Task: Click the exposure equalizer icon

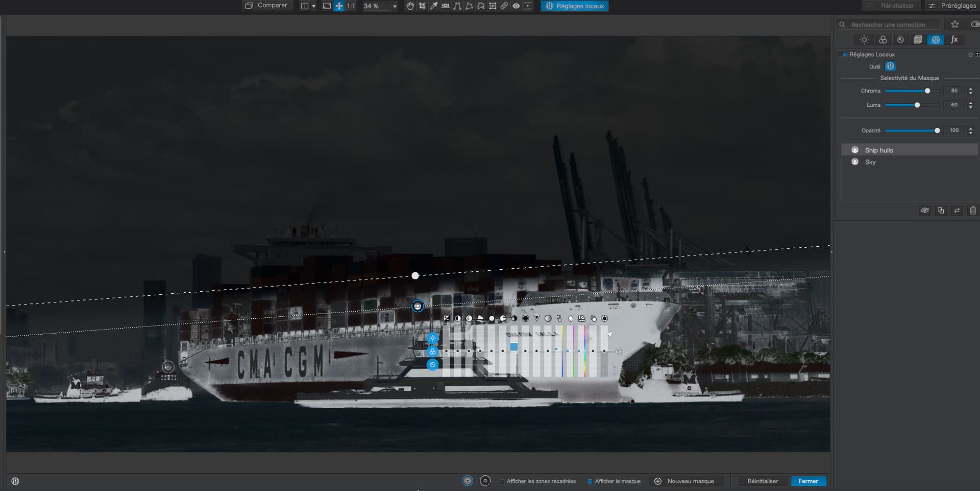Action: pyautogui.click(x=447, y=318)
